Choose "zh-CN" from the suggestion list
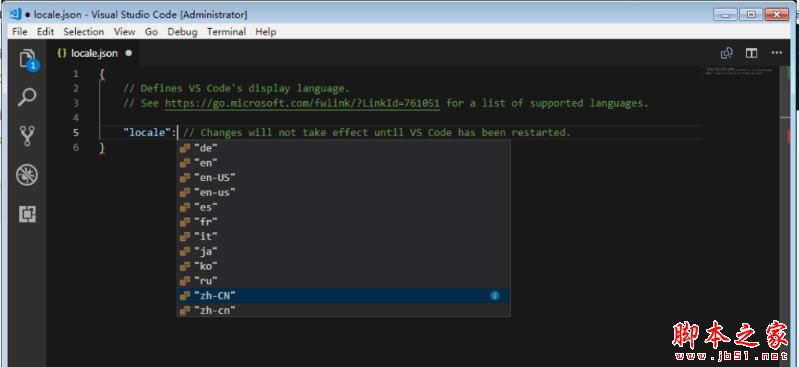This screenshot has width=799, height=367. [x=343, y=296]
